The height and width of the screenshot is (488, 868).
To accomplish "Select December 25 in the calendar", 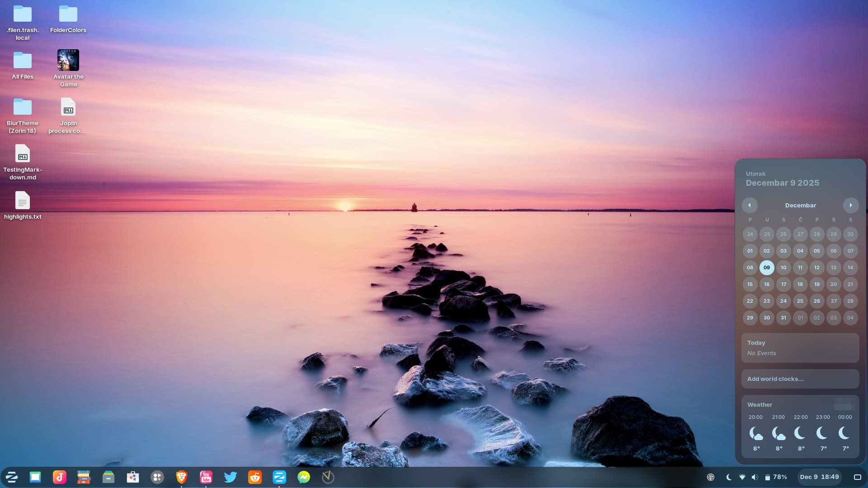I will click(x=800, y=301).
